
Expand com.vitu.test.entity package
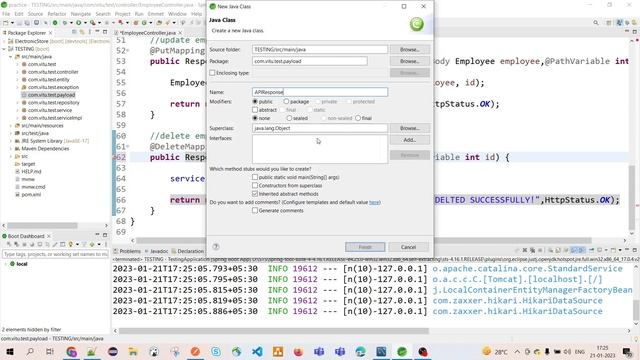tap(18, 80)
